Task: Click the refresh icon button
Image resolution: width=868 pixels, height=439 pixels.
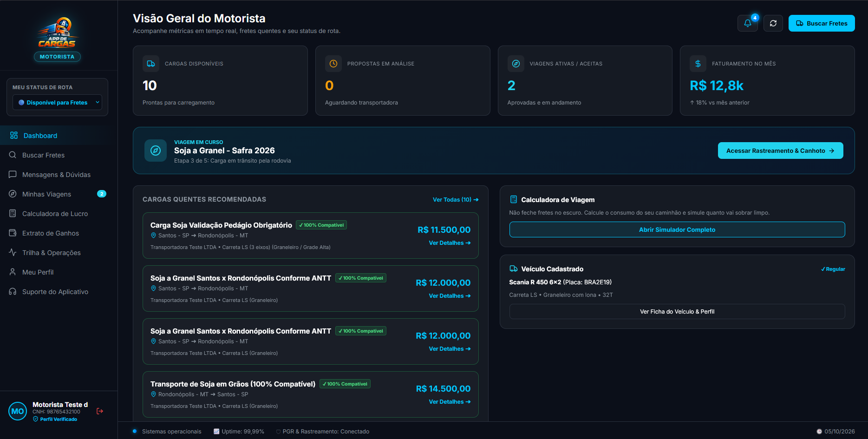Action: click(x=773, y=23)
